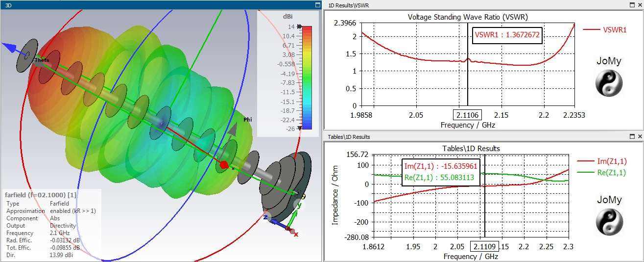Click the Re(Z1,1) : 55.083113 marker value
The image size is (644, 262).
(x=439, y=178)
